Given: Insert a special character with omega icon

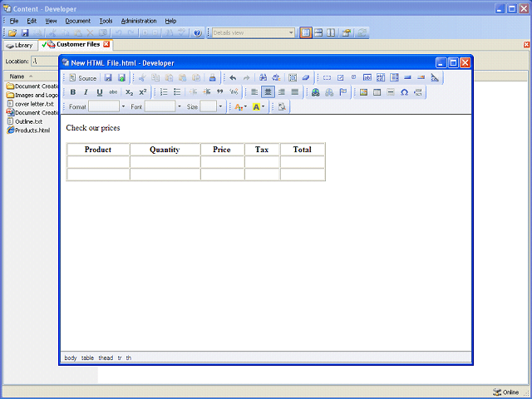Looking at the screenshot, I should click(404, 92).
